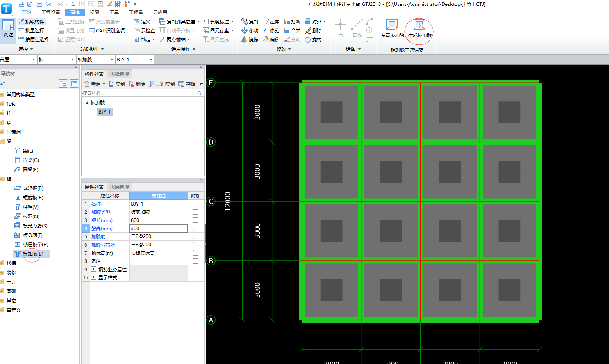Open the 云检查 tool
This screenshot has height=364, width=609.
[x=144, y=30]
